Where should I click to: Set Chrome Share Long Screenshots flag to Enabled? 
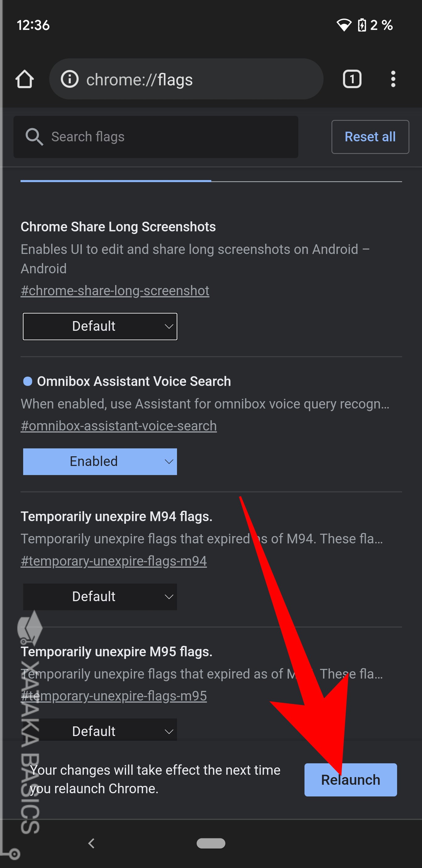point(100,326)
